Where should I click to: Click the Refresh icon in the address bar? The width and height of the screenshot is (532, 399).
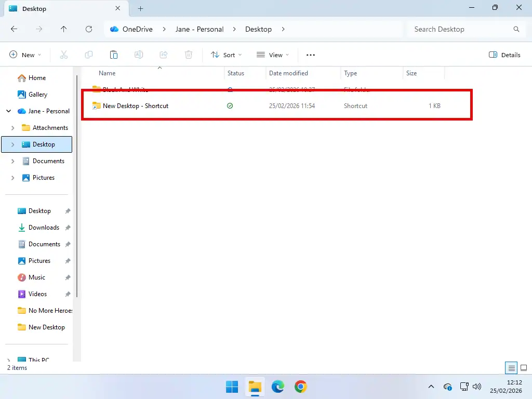click(x=88, y=29)
